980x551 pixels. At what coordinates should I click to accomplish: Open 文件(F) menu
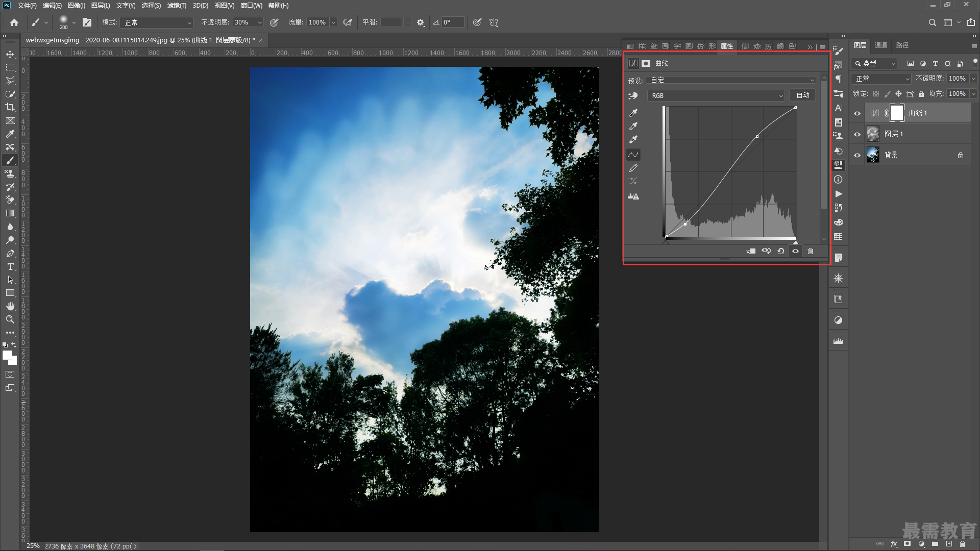[27, 6]
